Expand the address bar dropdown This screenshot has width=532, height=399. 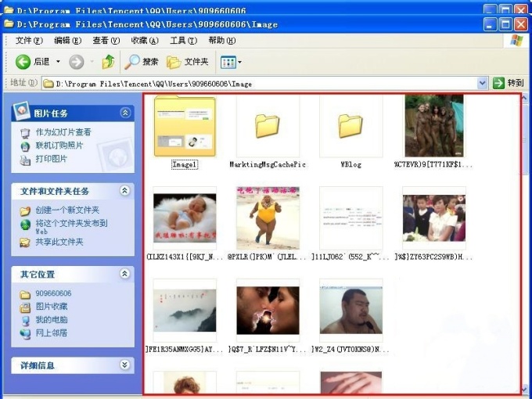483,83
